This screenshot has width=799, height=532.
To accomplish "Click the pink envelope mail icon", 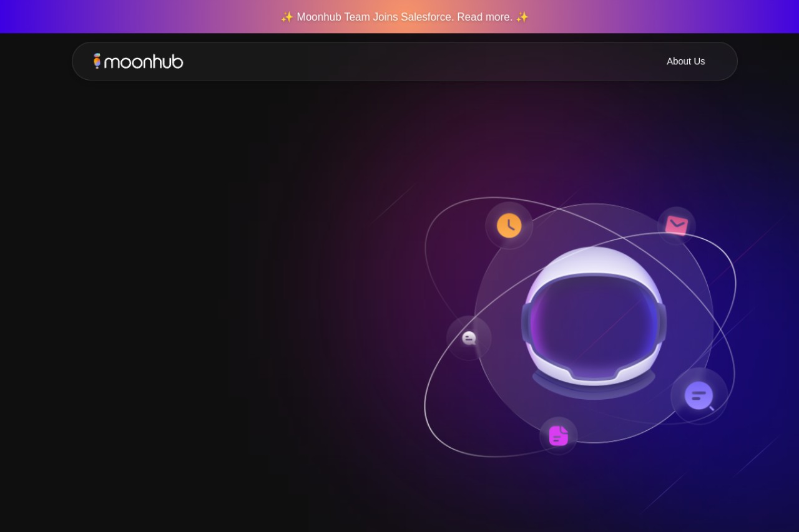I will [677, 225].
